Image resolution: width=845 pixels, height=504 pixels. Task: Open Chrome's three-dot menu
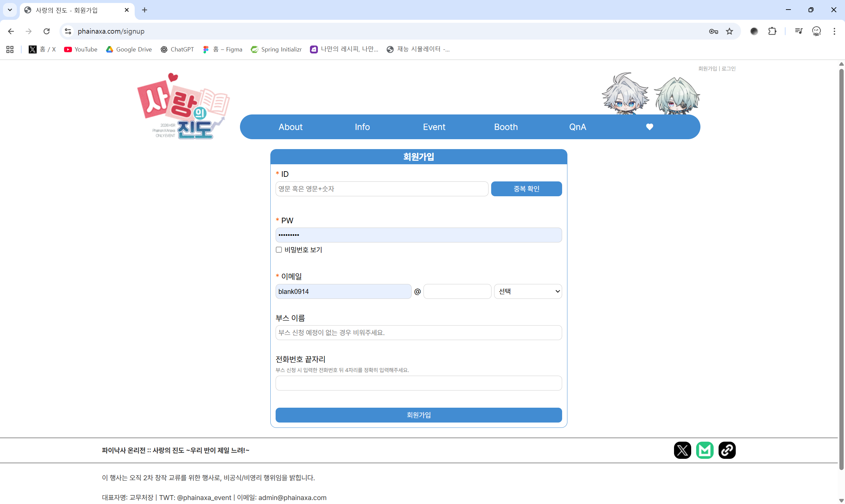point(834,31)
